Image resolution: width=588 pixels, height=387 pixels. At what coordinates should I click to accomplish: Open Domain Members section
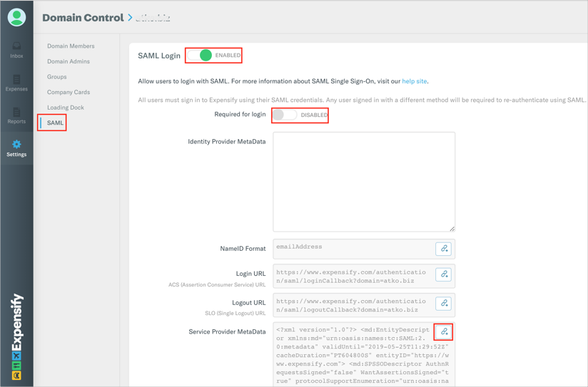coord(71,46)
